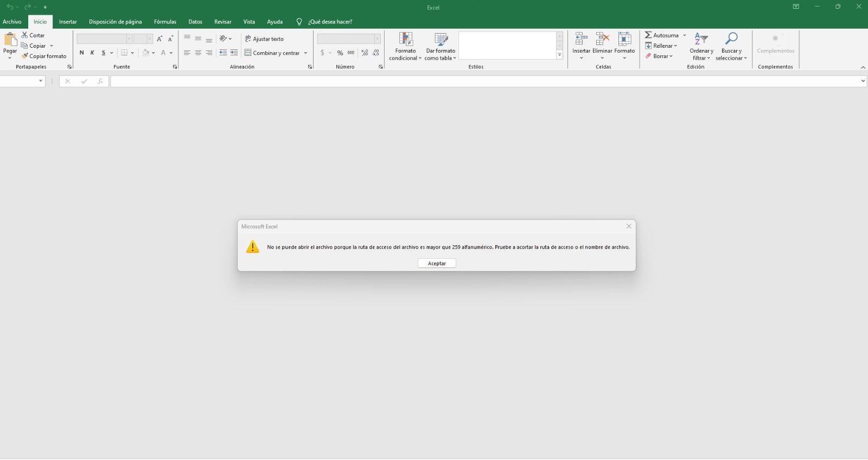
Task: Select the Copiar formato paintbrush
Action: [24, 56]
